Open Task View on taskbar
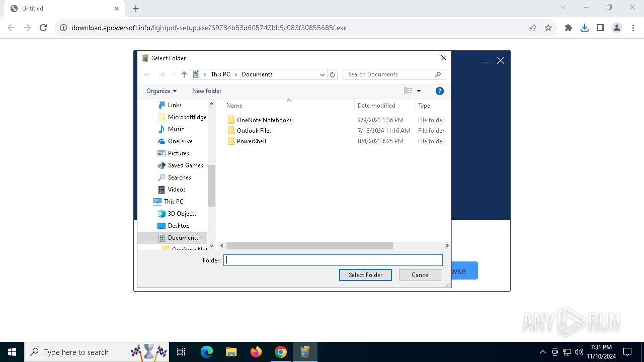The height and width of the screenshot is (362, 644). point(181,352)
